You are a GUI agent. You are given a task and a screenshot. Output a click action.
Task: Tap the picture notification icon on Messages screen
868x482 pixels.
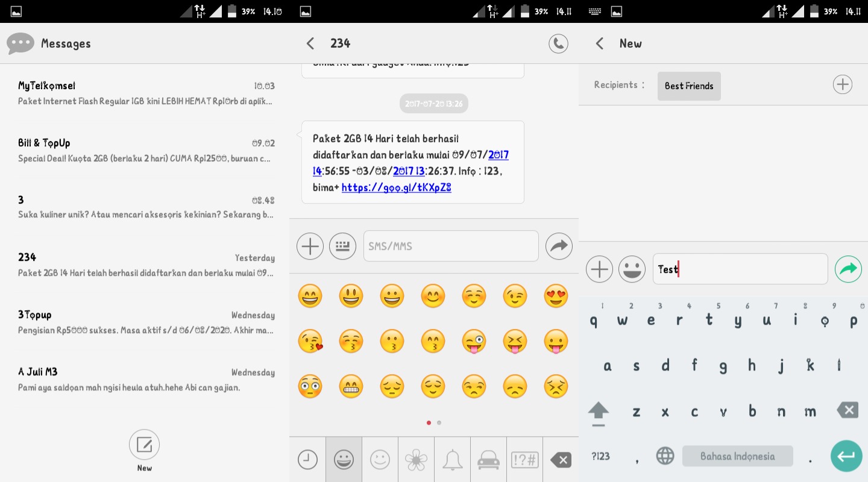click(x=16, y=11)
